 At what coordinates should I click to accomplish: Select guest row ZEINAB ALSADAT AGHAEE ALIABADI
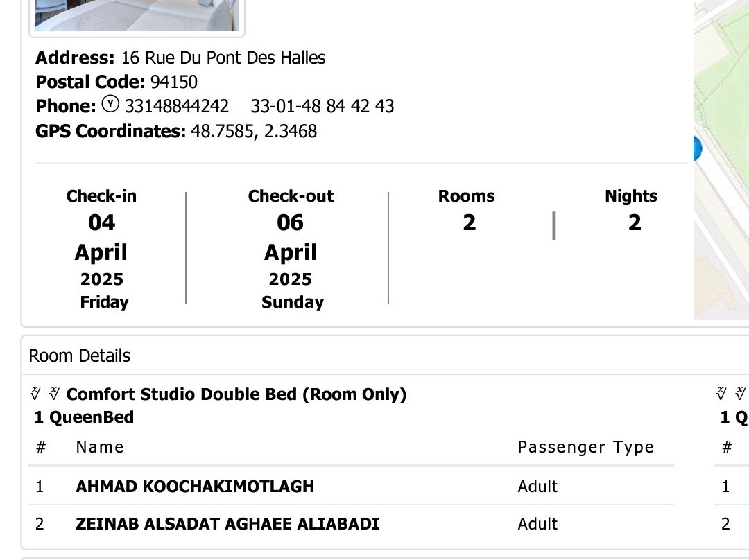tap(227, 524)
